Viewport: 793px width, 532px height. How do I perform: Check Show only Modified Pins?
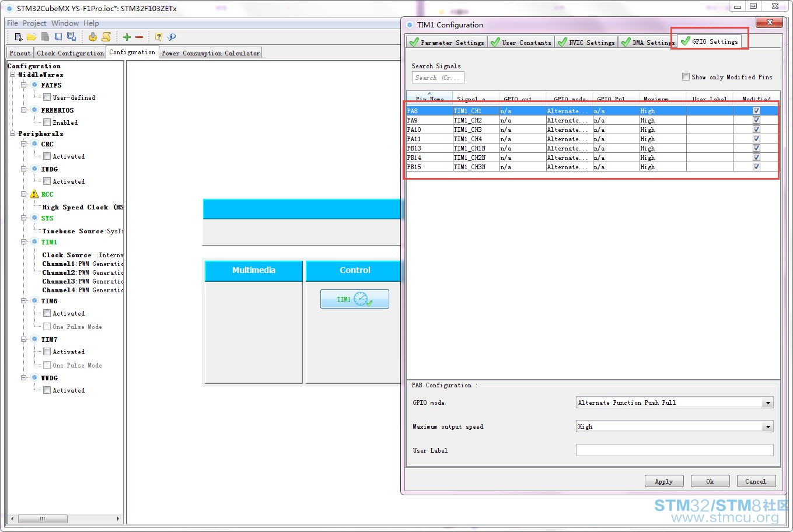686,77
